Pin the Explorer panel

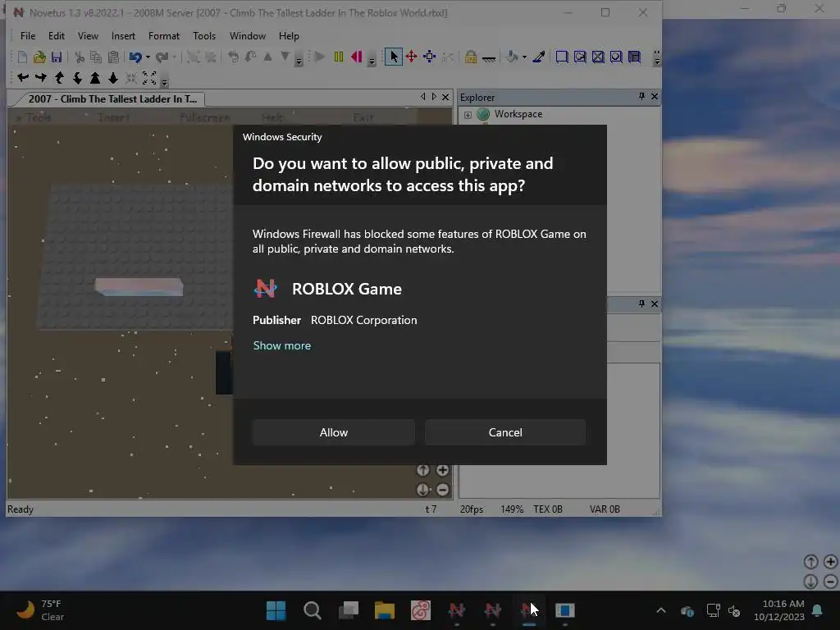[x=641, y=97]
